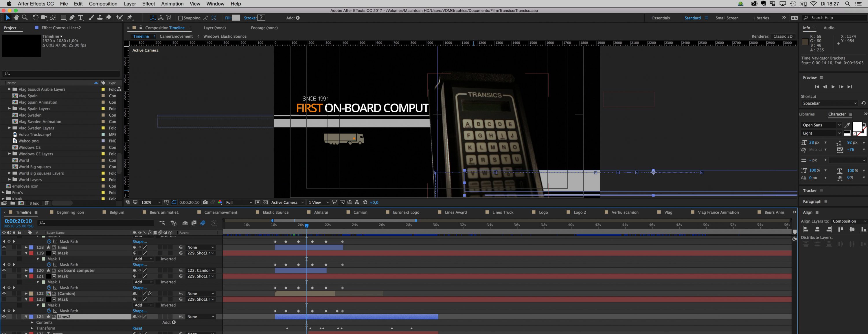Open the Spacebar shortcut dropdown
This screenshot has width=868, height=334.
[830, 103]
